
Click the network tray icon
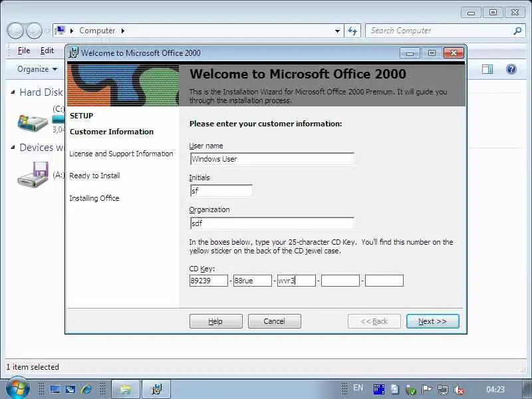tap(442, 390)
